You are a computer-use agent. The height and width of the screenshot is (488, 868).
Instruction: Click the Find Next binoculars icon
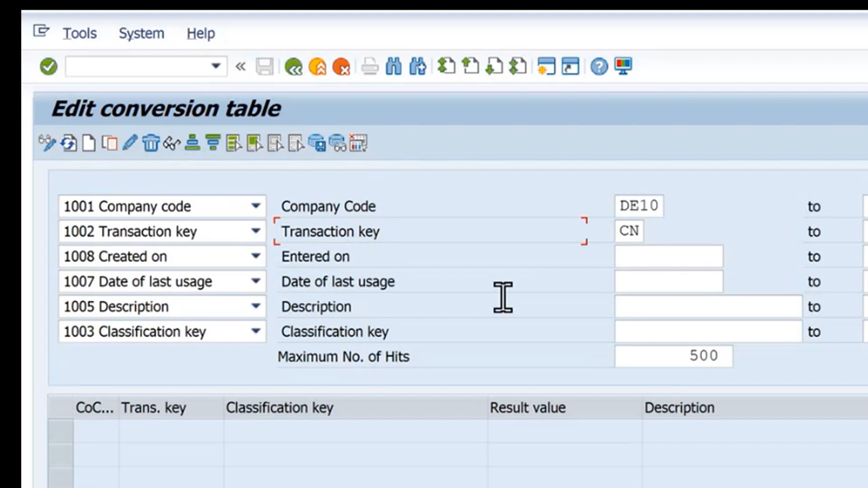point(418,67)
